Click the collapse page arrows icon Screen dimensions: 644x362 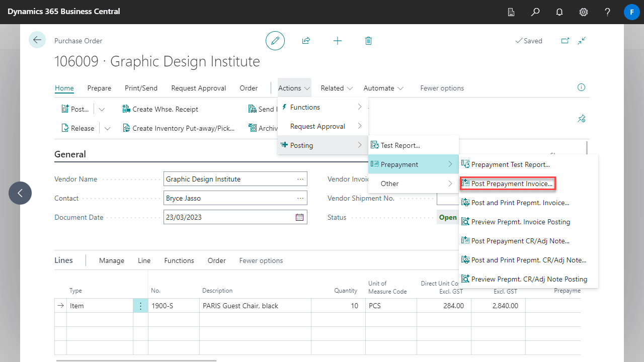582,41
